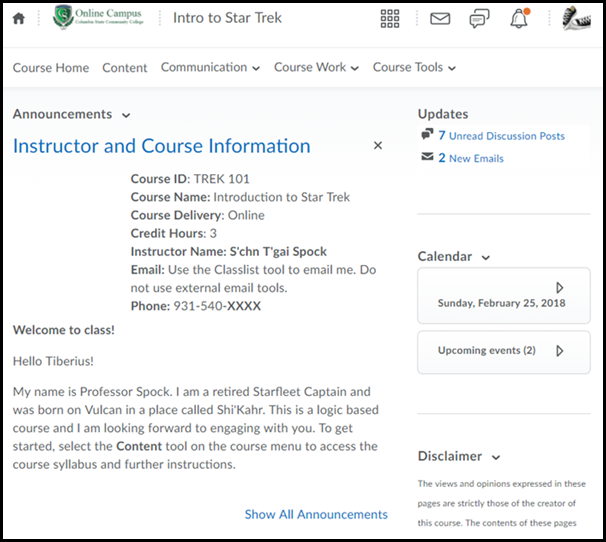The width and height of the screenshot is (606, 542).
Task: Click the Credit Hours: 3 line
Action: coord(174,234)
